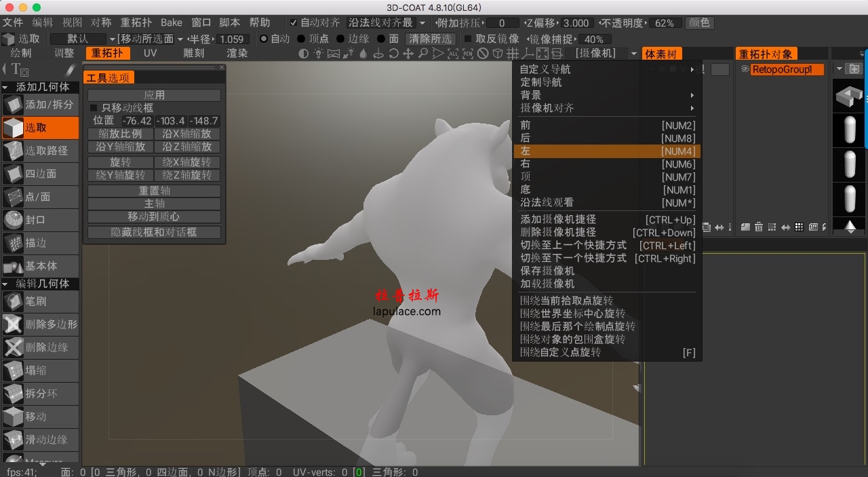The image size is (868, 477).
Task: Select the 顶点 vertex radio option
Action: click(x=302, y=39)
